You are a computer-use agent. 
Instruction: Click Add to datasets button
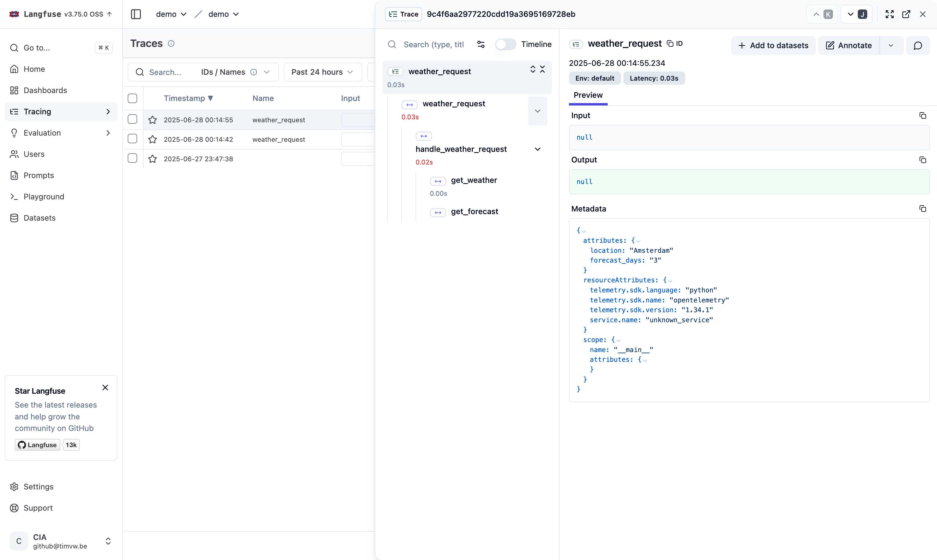click(773, 45)
